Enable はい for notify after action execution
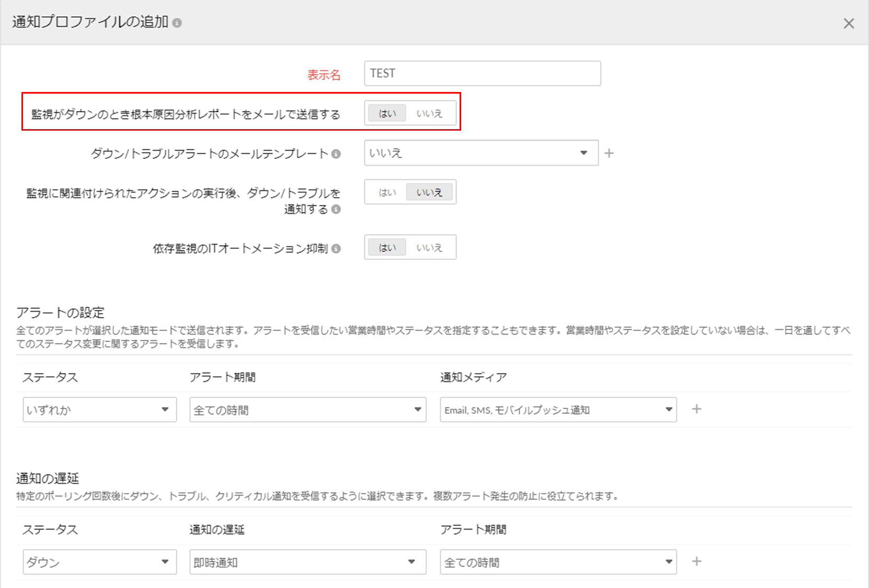869x588 pixels. [x=387, y=192]
